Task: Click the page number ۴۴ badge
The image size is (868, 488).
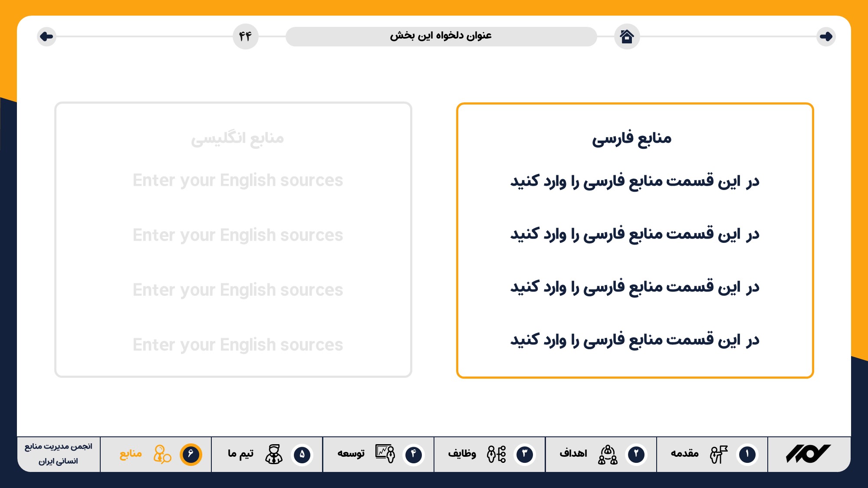Action: pos(245,36)
